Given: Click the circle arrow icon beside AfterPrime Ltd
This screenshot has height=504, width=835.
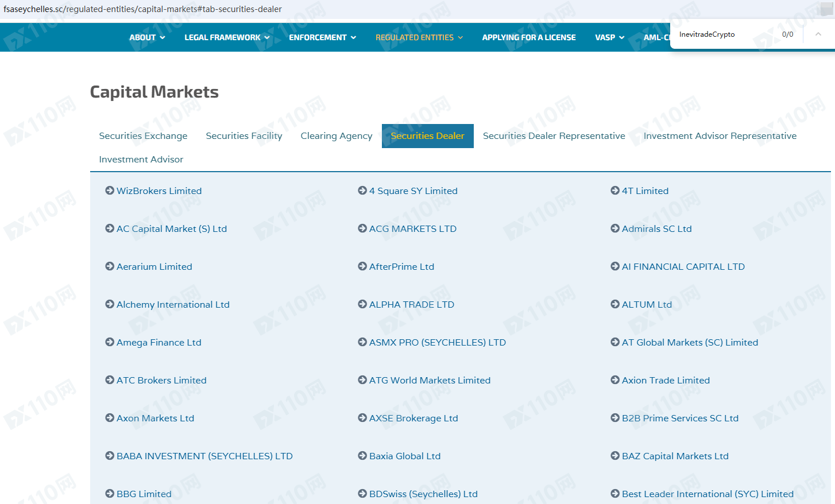Looking at the screenshot, I should (x=362, y=266).
